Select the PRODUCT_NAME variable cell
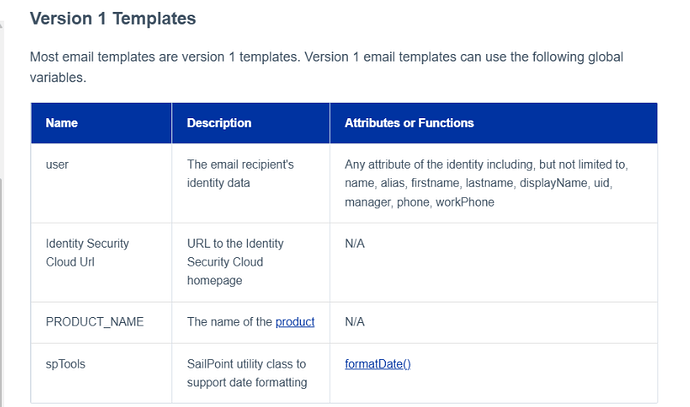 95,322
